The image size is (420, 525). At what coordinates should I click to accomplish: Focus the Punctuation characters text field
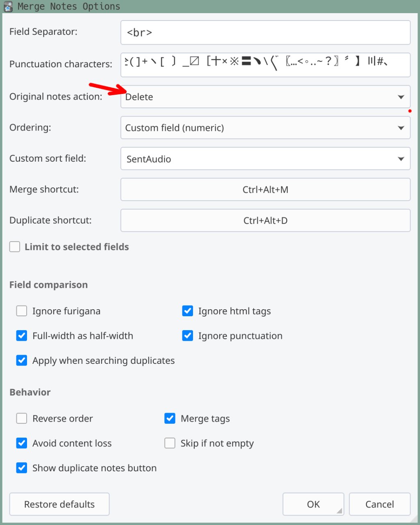[266, 65]
